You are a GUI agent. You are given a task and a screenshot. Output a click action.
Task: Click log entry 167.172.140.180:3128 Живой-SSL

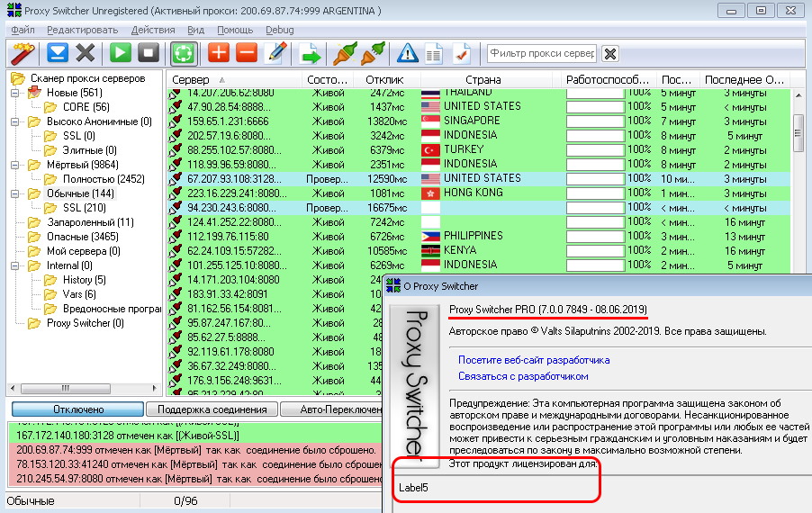click(195, 436)
